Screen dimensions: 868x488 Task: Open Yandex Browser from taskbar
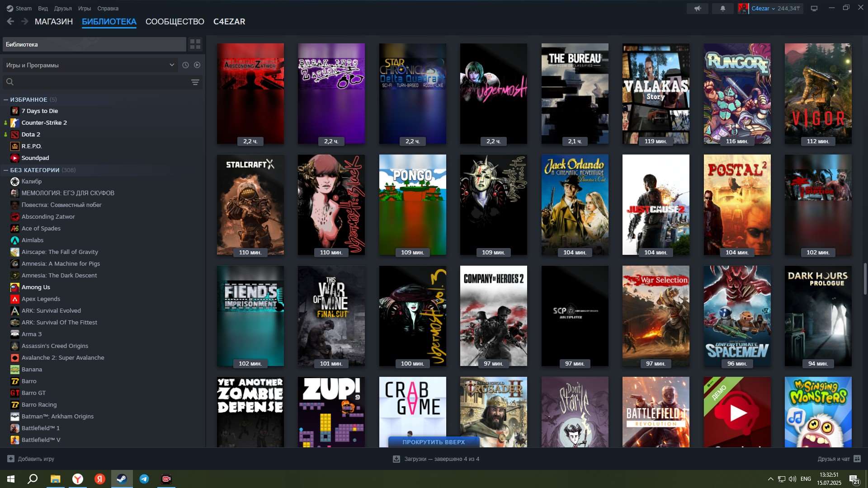(x=78, y=479)
